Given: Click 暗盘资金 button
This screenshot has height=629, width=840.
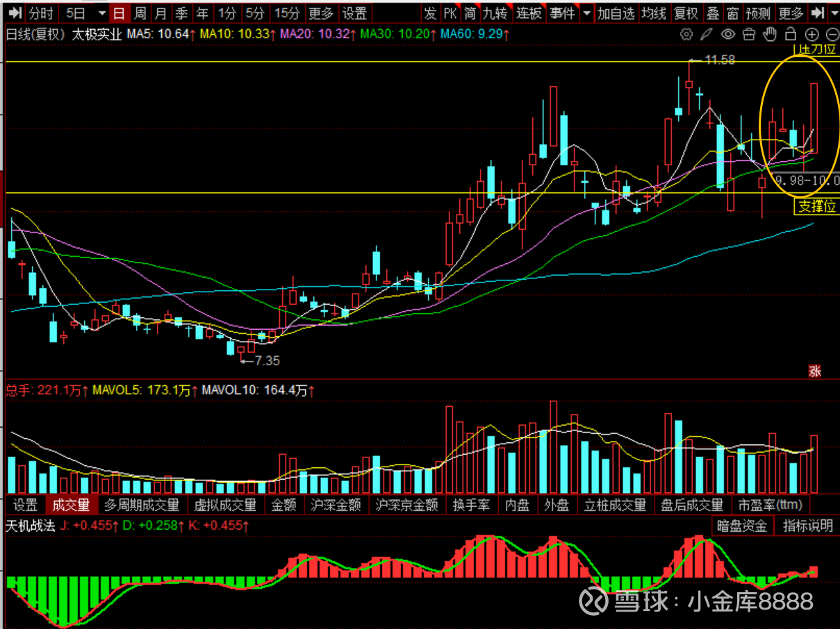Looking at the screenshot, I should pyautogui.click(x=743, y=526).
